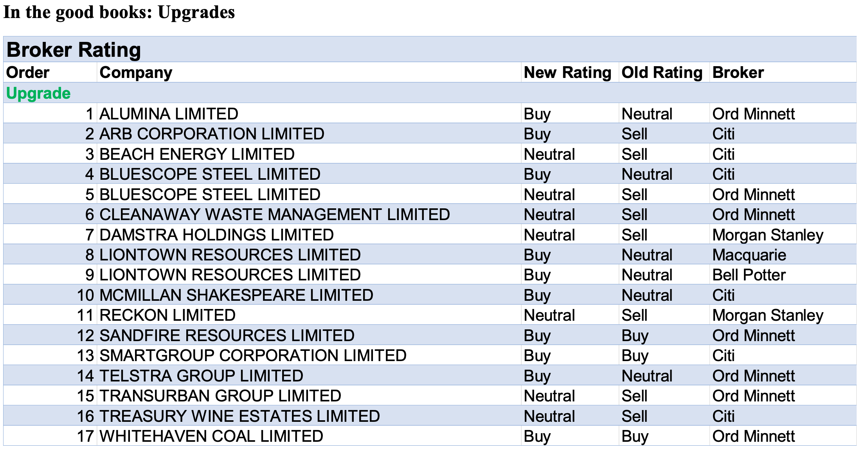
Task: Select the DAMSTRA HOLDINGS LIMITED cell
Action: [x=216, y=235]
